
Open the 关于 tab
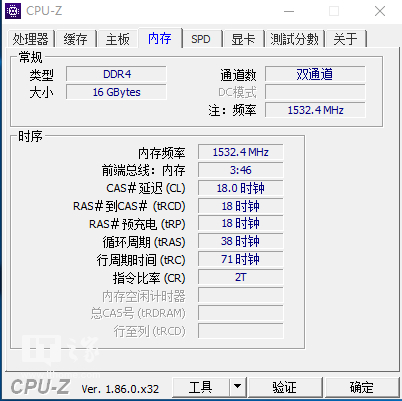(346, 39)
